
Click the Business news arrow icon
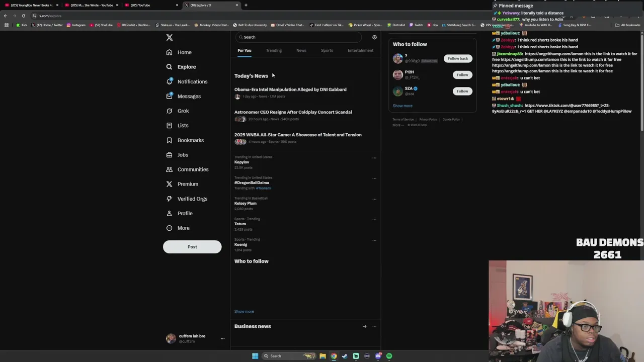point(365,326)
